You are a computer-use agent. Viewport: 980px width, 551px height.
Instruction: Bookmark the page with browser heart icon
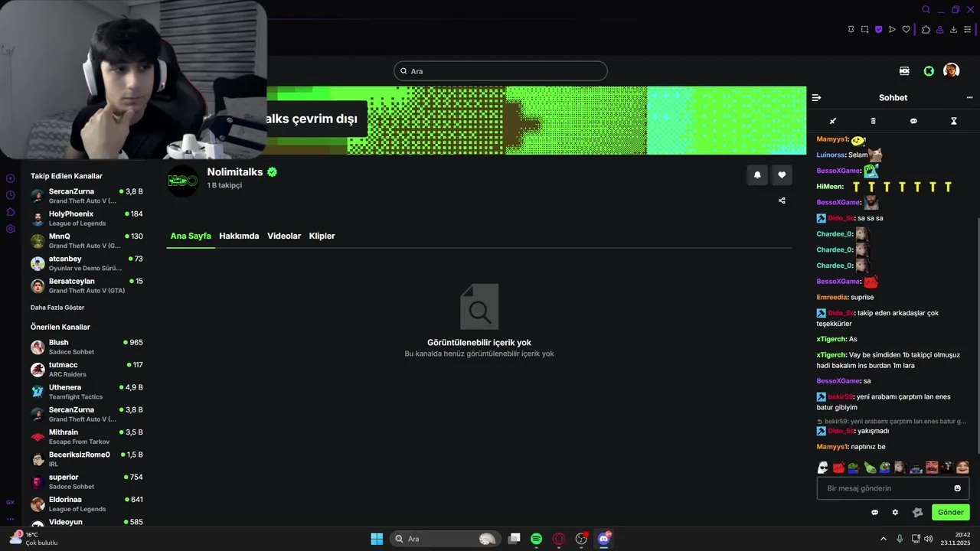coord(906,30)
